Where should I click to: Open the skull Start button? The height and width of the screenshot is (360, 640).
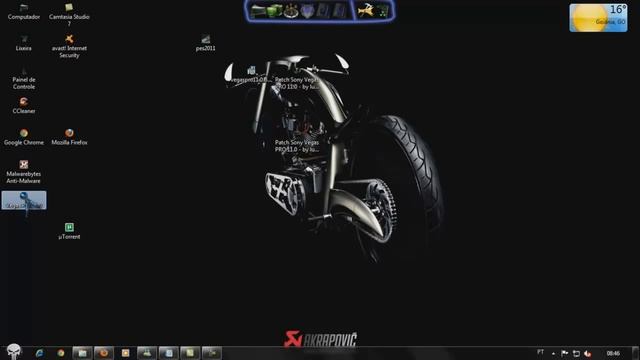click(13, 351)
